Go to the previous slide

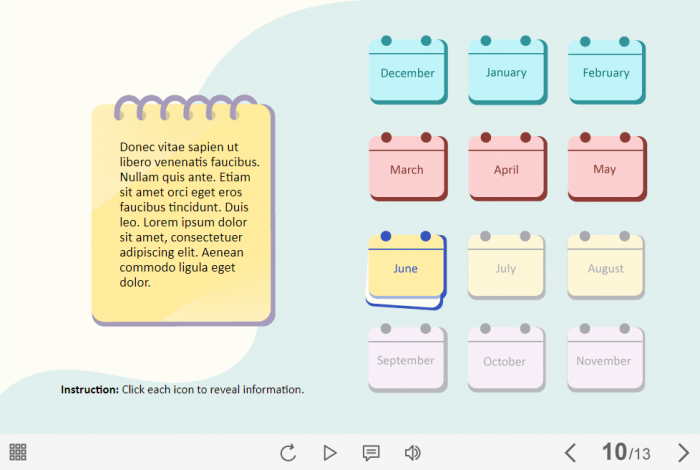pos(570,453)
